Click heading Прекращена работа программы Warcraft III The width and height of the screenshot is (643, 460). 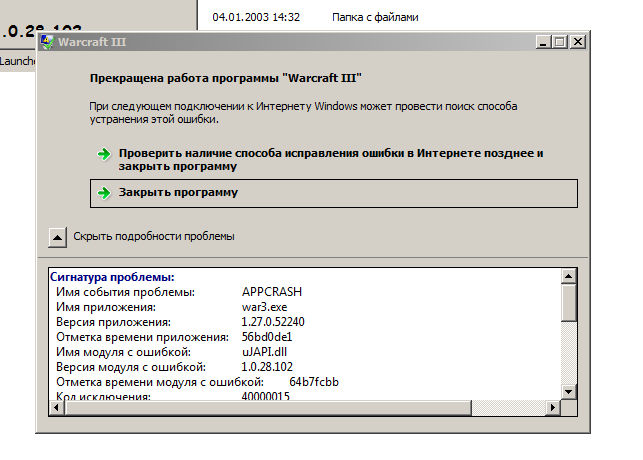pyautogui.click(x=226, y=78)
